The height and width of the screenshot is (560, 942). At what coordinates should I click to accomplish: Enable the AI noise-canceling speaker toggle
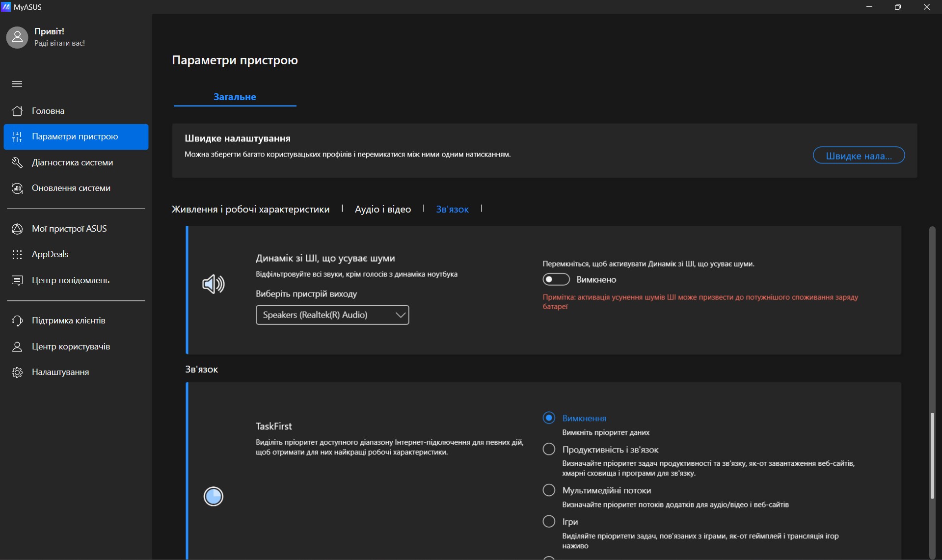pos(556,280)
